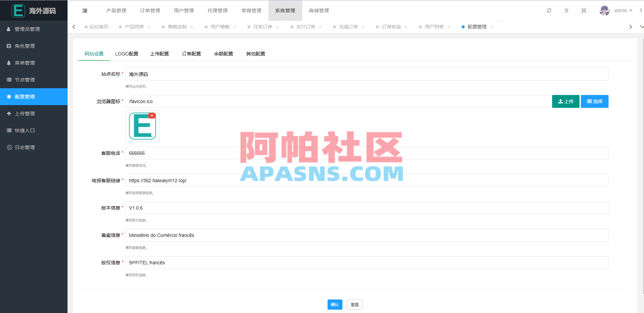Click the right arrow to scroll tabs forward
Screen dimensions: 644x313
tap(630, 27)
